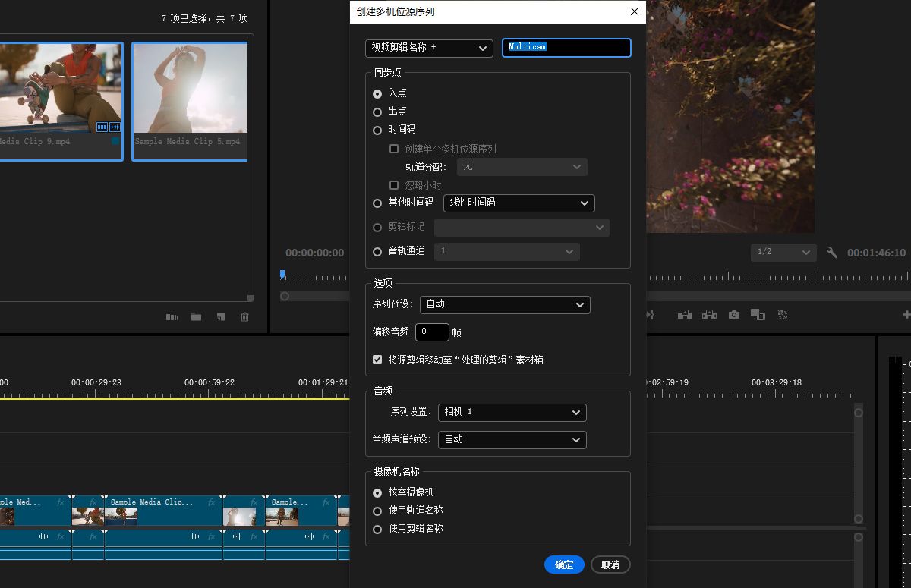Open the 其他时间码 linear timecode dropdown

click(519, 203)
